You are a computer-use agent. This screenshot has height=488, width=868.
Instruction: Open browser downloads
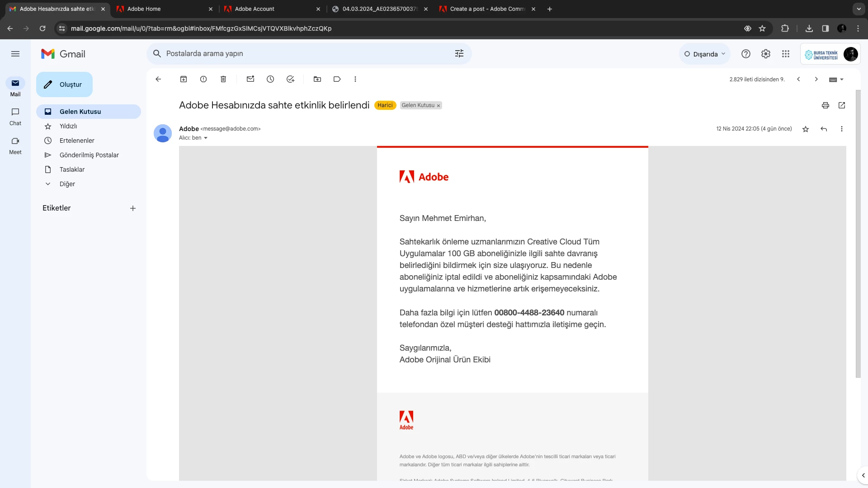click(x=809, y=28)
